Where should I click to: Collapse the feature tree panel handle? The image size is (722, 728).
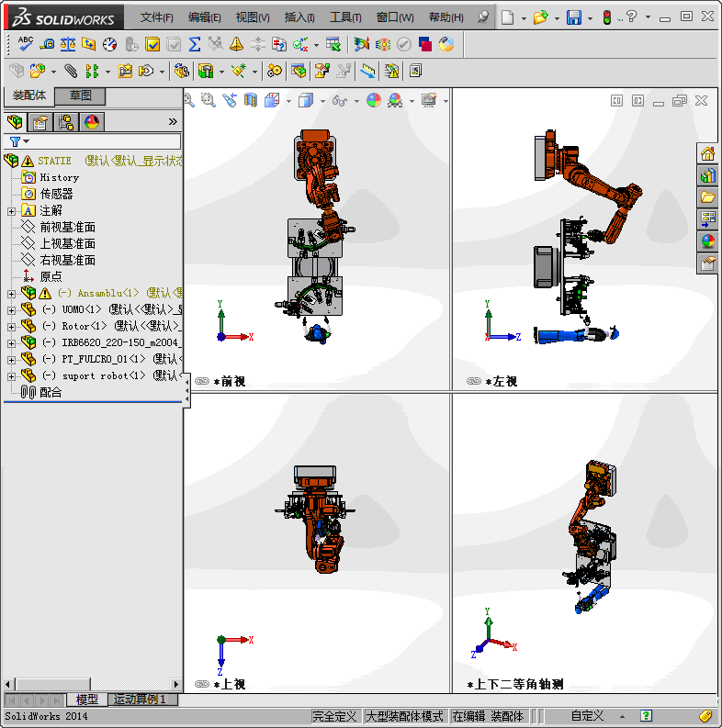(186, 390)
